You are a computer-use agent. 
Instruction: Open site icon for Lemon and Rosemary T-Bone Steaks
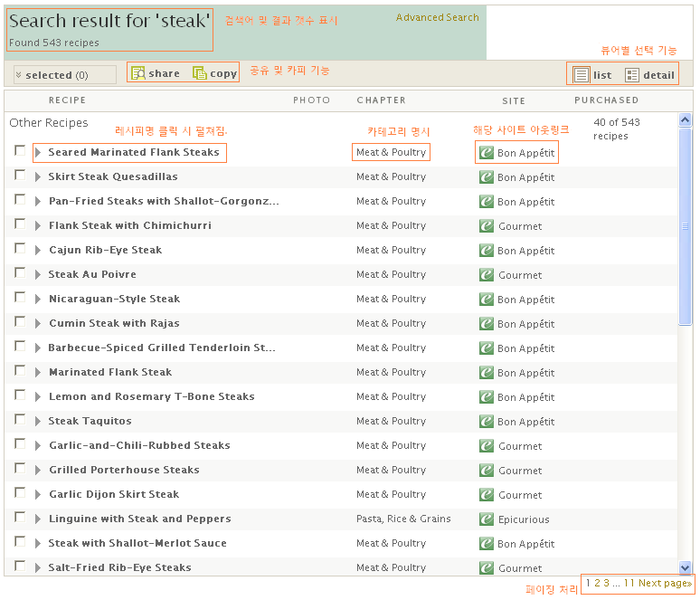click(x=487, y=397)
